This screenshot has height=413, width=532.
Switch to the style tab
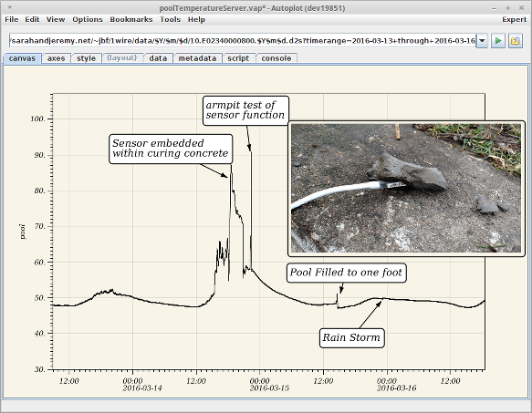pos(86,58)
